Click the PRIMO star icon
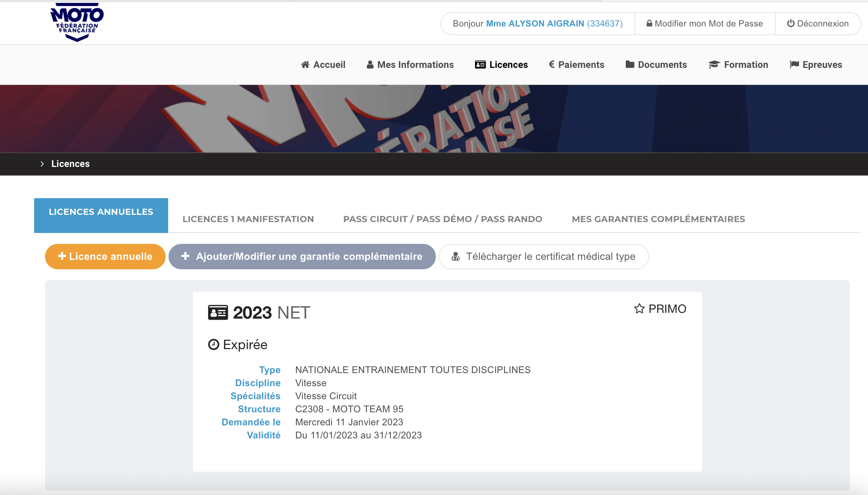 [x=639, y=308]
